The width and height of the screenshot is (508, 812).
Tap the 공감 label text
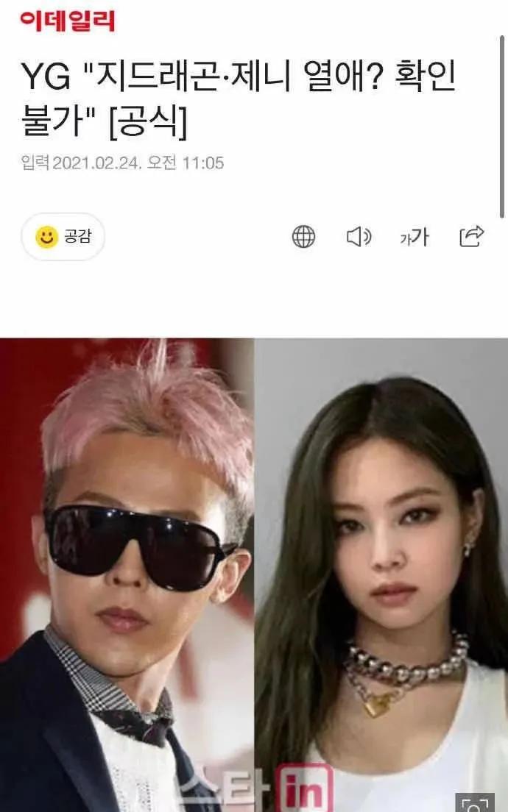click(x=78, y=237)
